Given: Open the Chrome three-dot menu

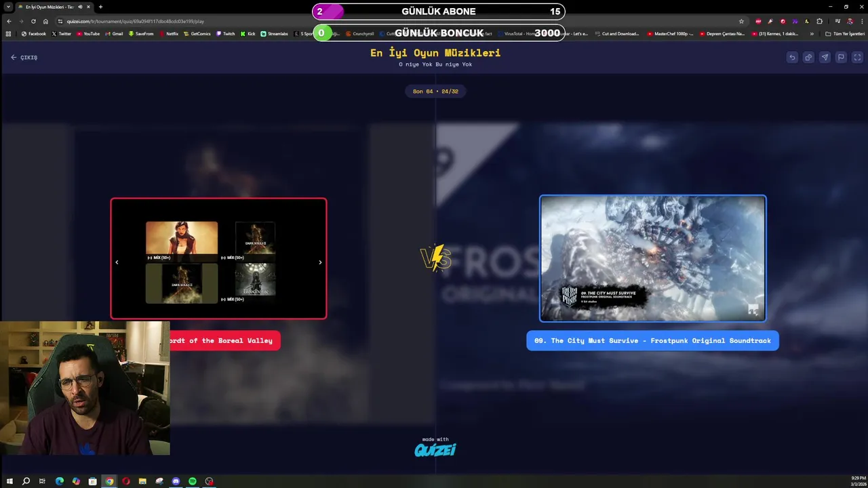Looking at the screenshot, I should (861, 21).
